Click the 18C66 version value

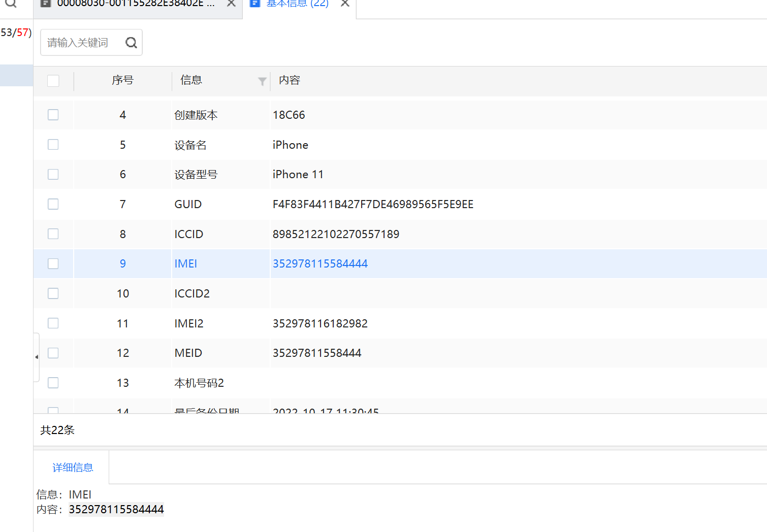click(289, 115)
